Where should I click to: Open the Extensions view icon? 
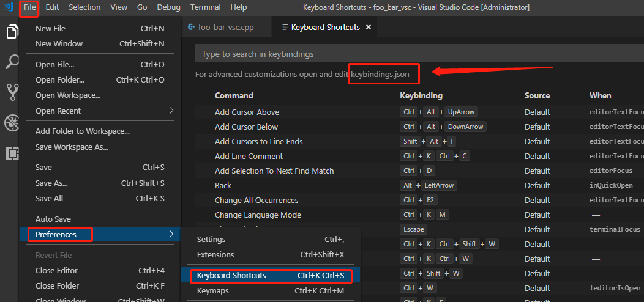12,153
